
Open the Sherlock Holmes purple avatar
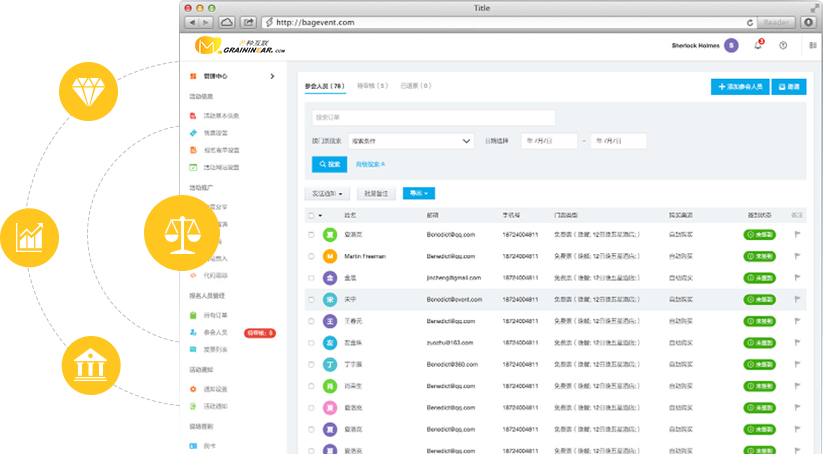coord(731,46)
